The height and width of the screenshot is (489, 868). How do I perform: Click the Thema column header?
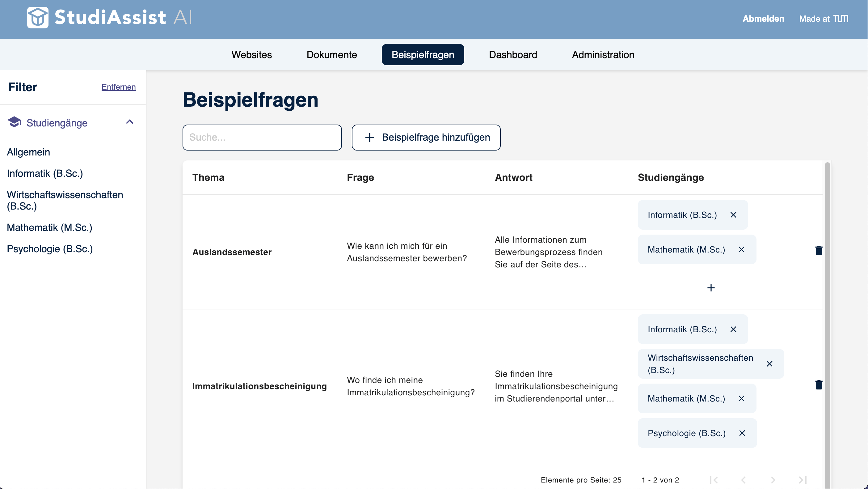click(x=208, y=177)
